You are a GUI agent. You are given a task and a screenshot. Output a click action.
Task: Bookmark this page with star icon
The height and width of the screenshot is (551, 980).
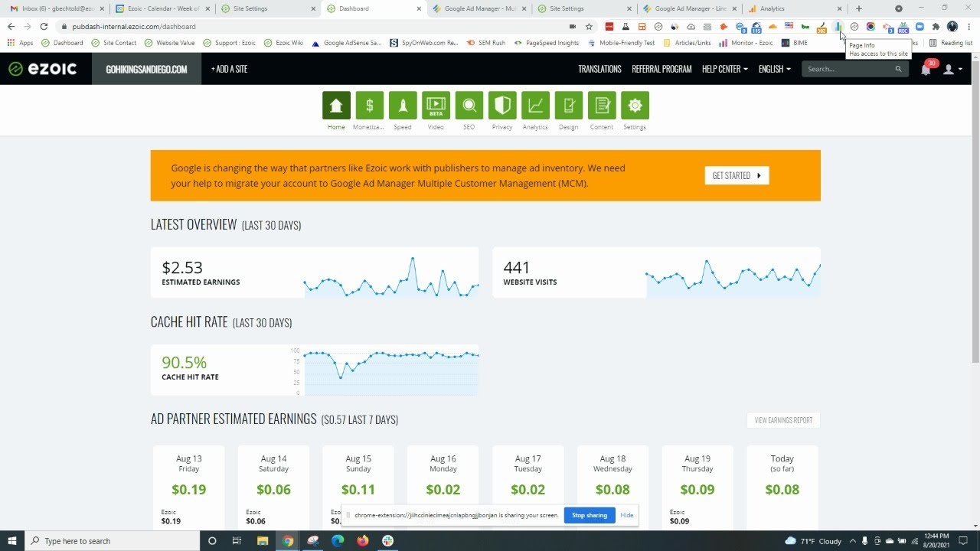(x=589, y=26)
